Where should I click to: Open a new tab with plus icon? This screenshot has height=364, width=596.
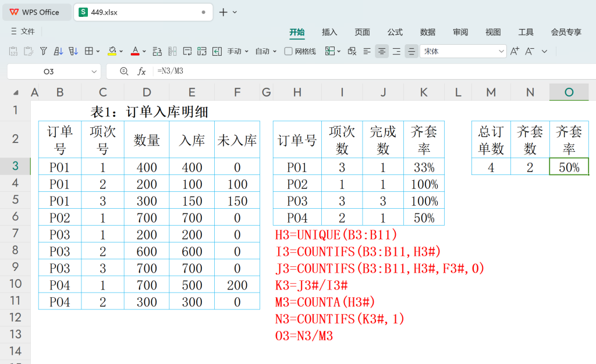[223, 12]
